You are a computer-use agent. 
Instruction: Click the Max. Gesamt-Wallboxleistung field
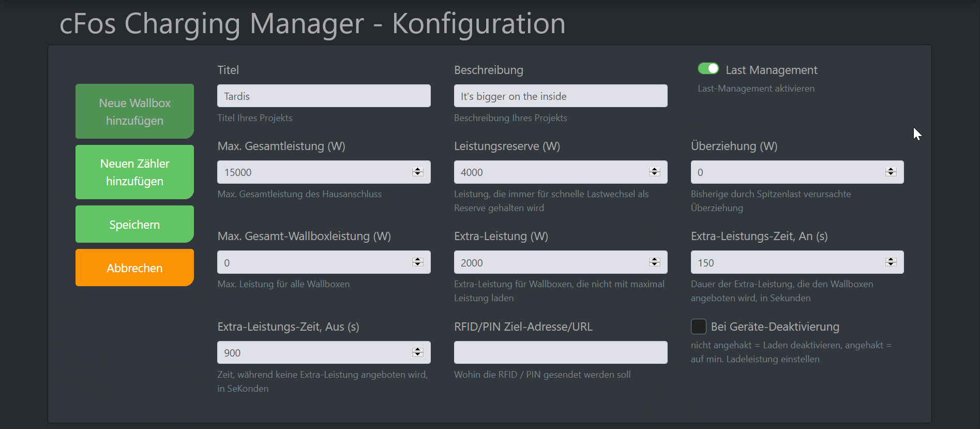(324, 262)
